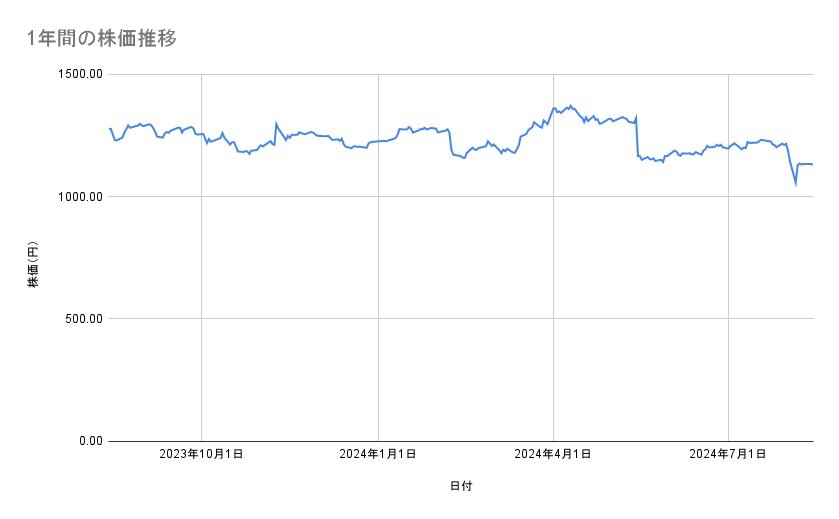Image resolution: width=839 pixels, height=519 pixels.
Task: Click the highest peak of the price line
Action: pos(570,105)
